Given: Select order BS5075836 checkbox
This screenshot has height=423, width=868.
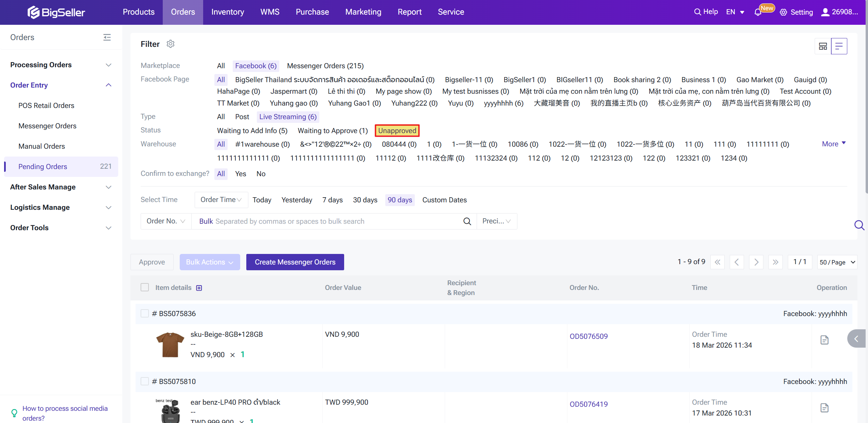Looking at the screenshot, I should click(145, 313).
